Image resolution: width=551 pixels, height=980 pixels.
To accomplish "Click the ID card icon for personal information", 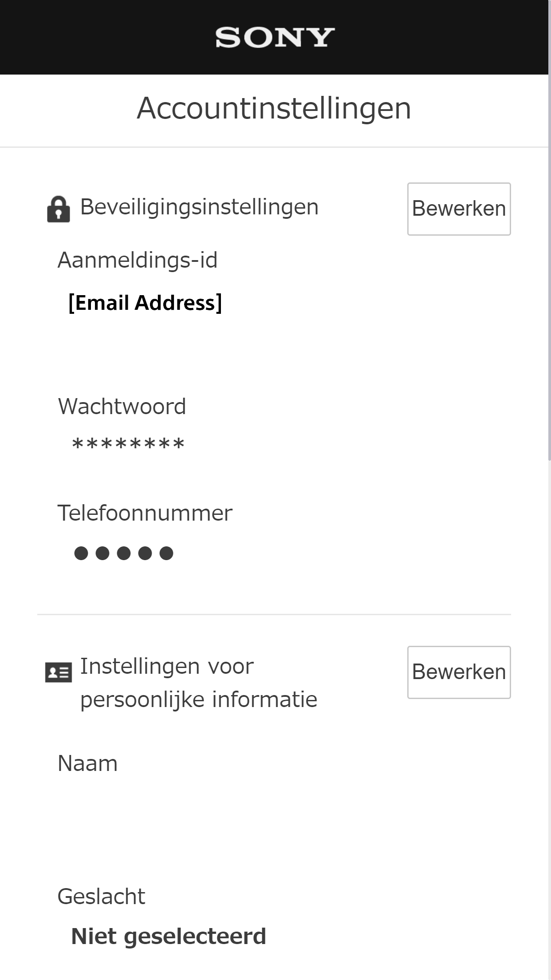I will 59,672.
